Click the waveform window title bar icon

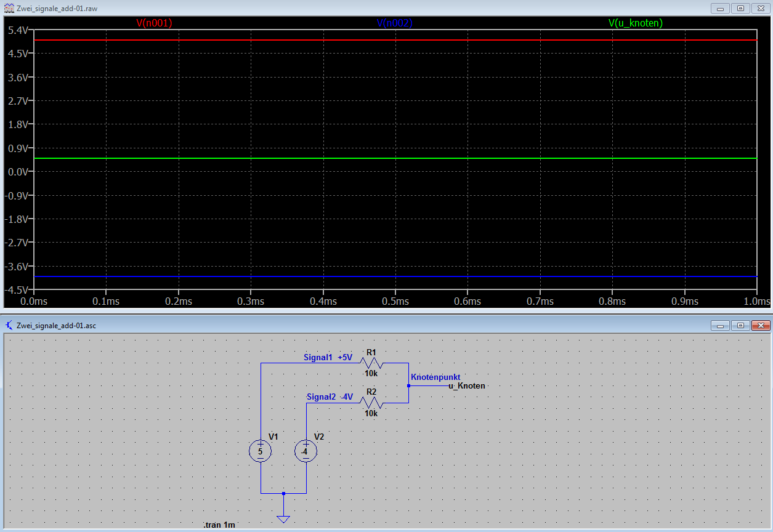(9, 9)
